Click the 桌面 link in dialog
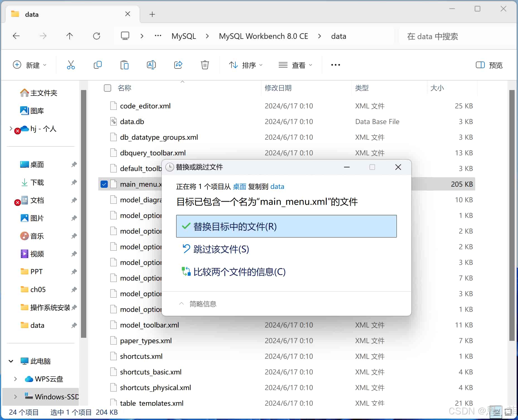Viewport: 518px width, 420px height. 239,187
